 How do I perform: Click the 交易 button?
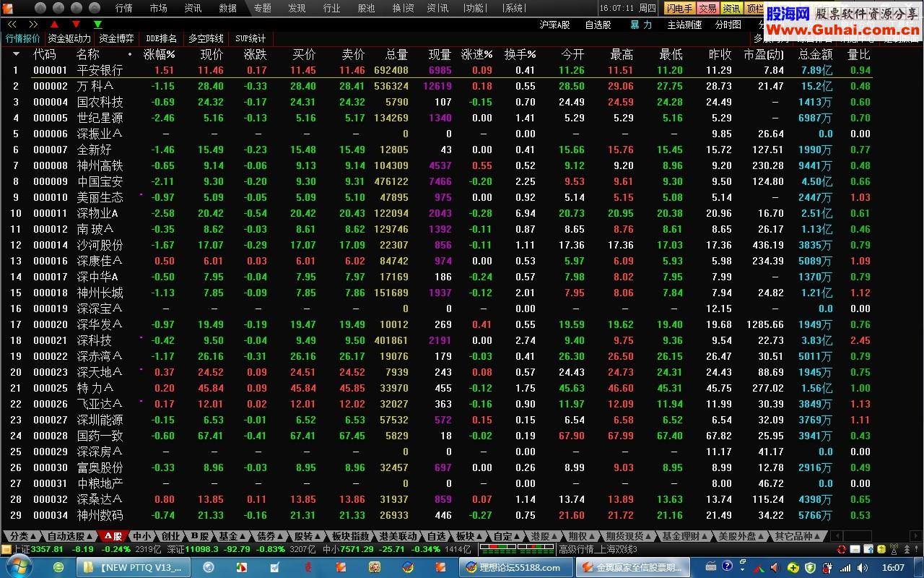707,8
